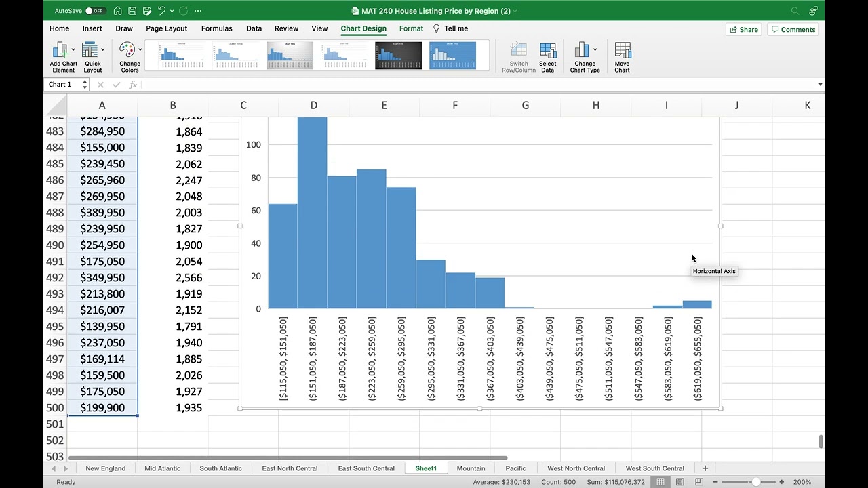Screen dimensions: 868x488
Task: Switch to the Mountain sheet tab
Action: 471,468
